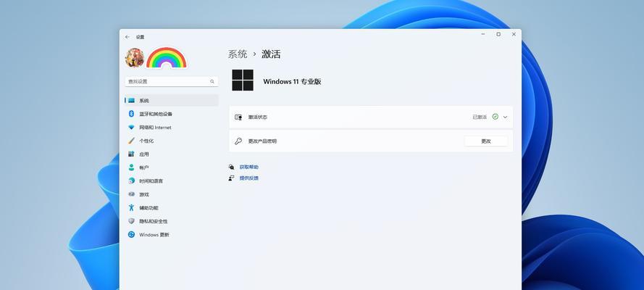This screenshot has height=290, width=644.
Task: Open the 提供反馈 link
Action: coord(249,178)
